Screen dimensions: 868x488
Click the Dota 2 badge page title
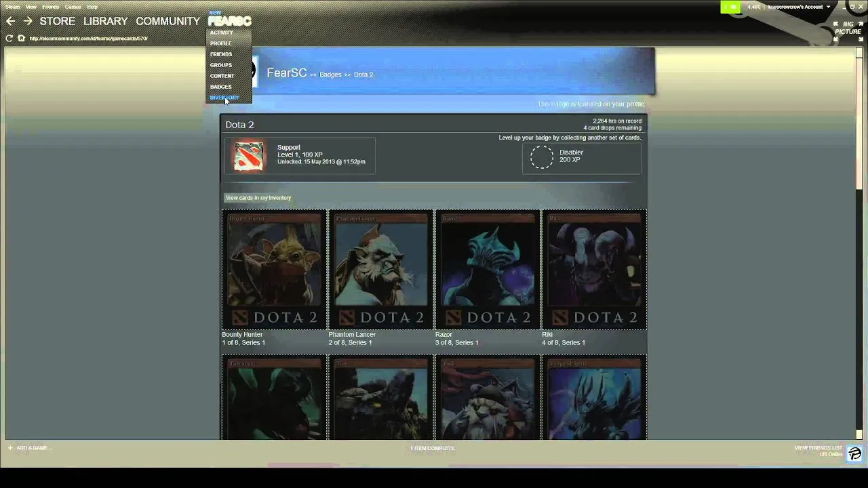(x=239, y=125)
